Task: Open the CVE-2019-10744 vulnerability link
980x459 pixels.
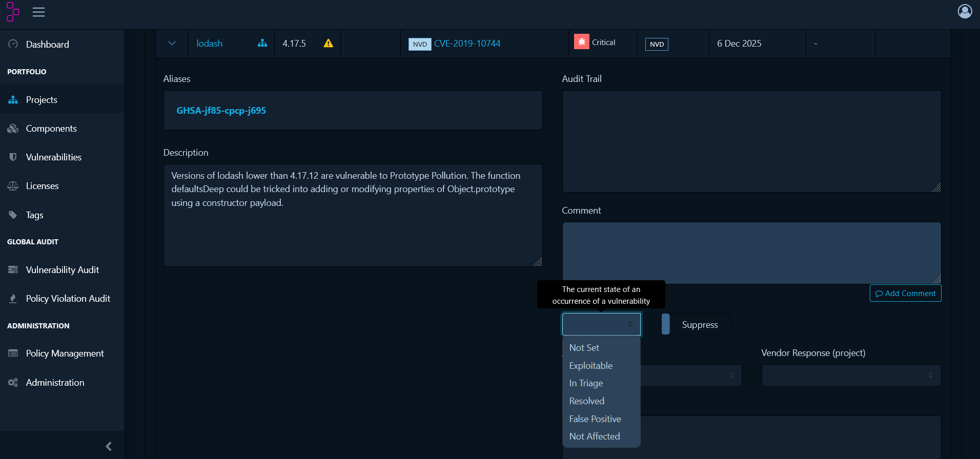Action: [x=467, y=44]
